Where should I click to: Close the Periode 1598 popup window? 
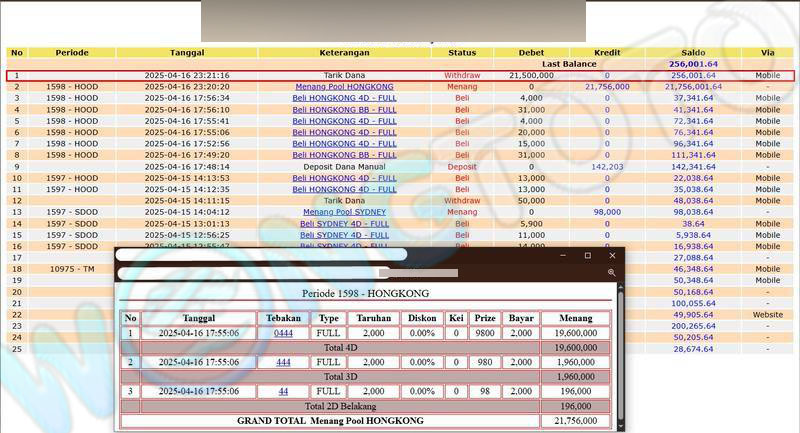611,256
